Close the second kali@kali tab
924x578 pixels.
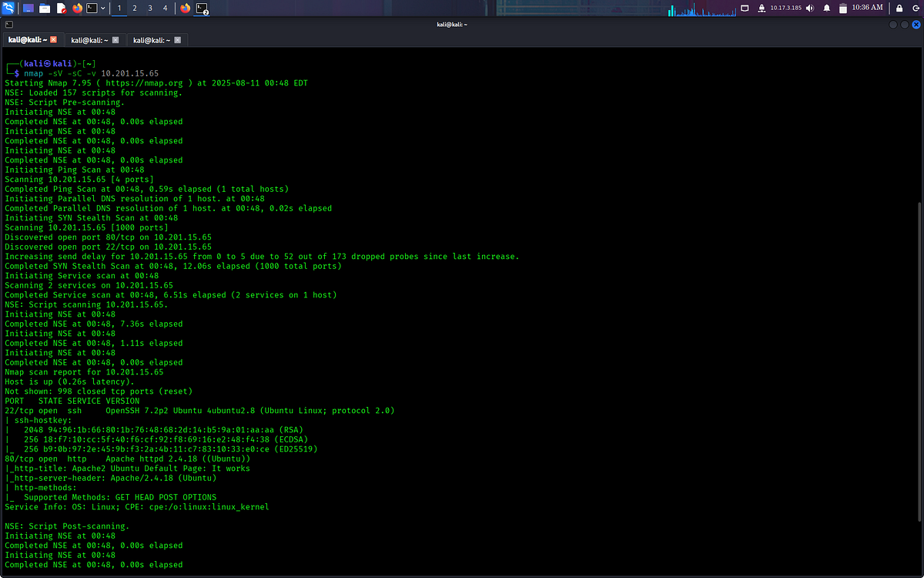pos(115,39)
